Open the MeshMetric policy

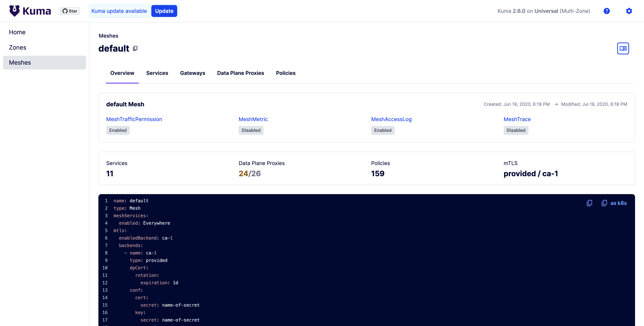click(x=253, y=119)
